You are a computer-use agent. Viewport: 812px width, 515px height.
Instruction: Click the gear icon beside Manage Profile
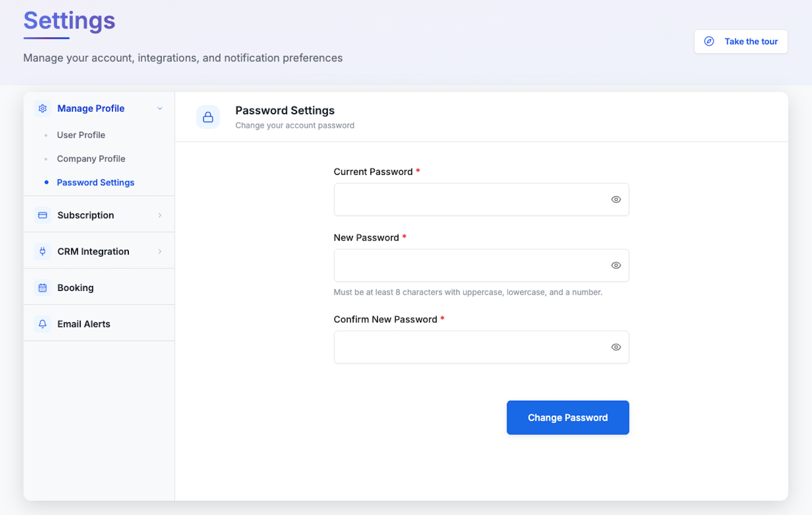pyautogui.click(x=43, y=109)
